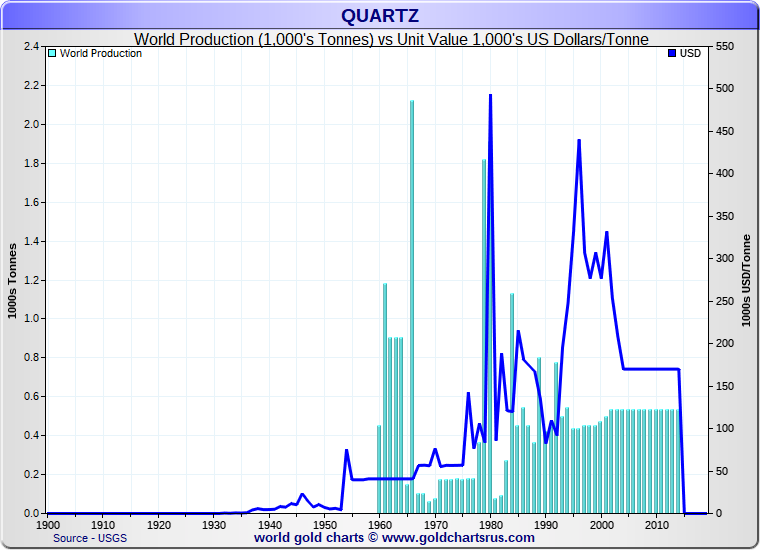Viewport: 760px width, 550px height.
Task: Click the 1990 x-axis label
Action: pos(546,525)
